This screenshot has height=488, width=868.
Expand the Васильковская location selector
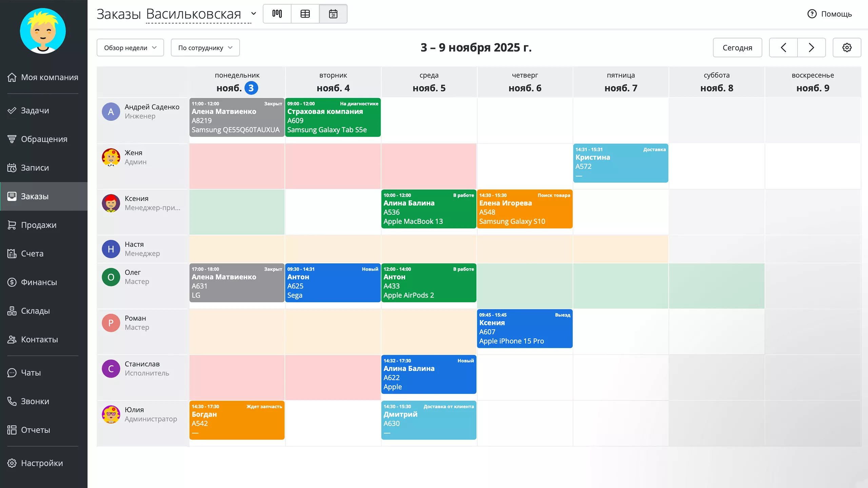click(x=201, y=14)
